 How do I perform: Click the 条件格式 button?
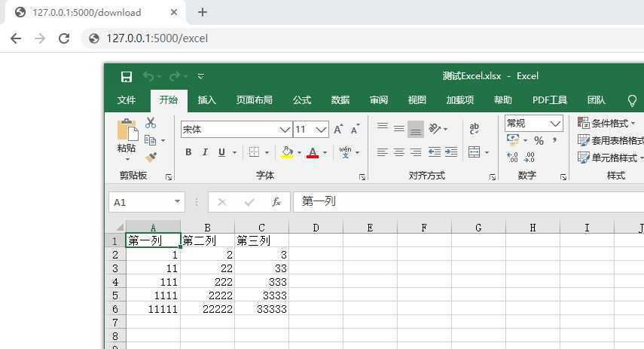tap(606, 123)
